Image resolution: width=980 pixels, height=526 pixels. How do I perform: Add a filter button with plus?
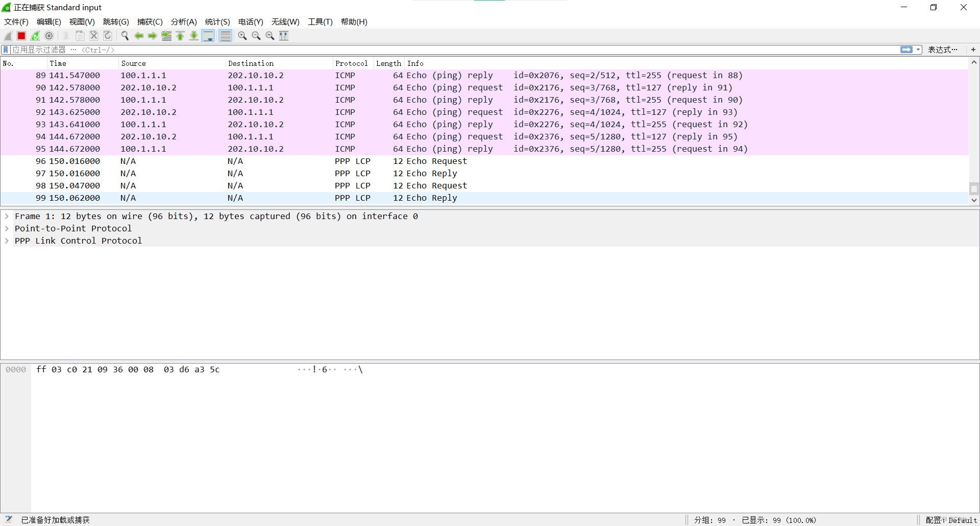[973, 50]
